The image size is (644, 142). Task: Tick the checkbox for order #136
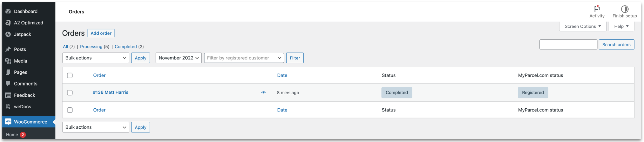(70, 93)
